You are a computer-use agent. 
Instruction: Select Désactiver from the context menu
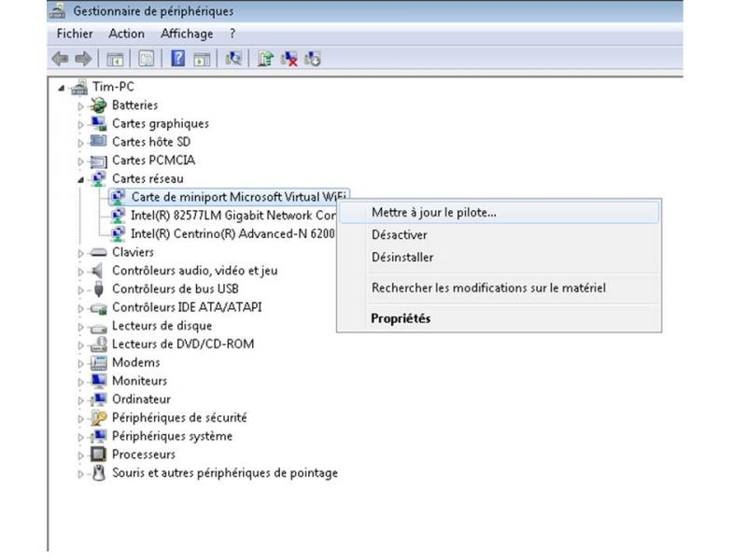click(399, 235)
